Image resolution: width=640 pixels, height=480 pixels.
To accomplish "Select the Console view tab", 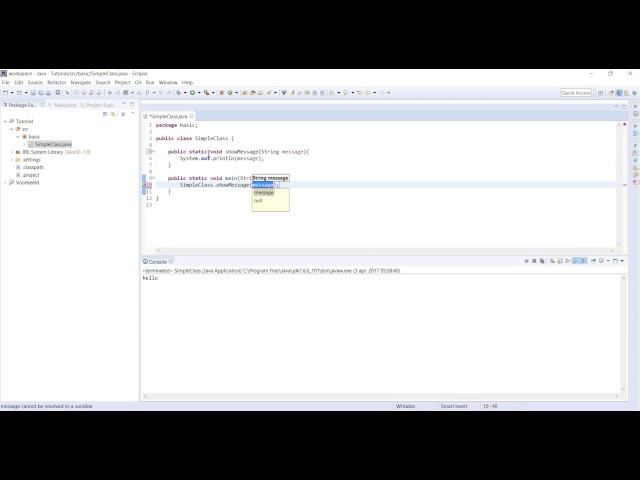I will click(x=158, y=262).
